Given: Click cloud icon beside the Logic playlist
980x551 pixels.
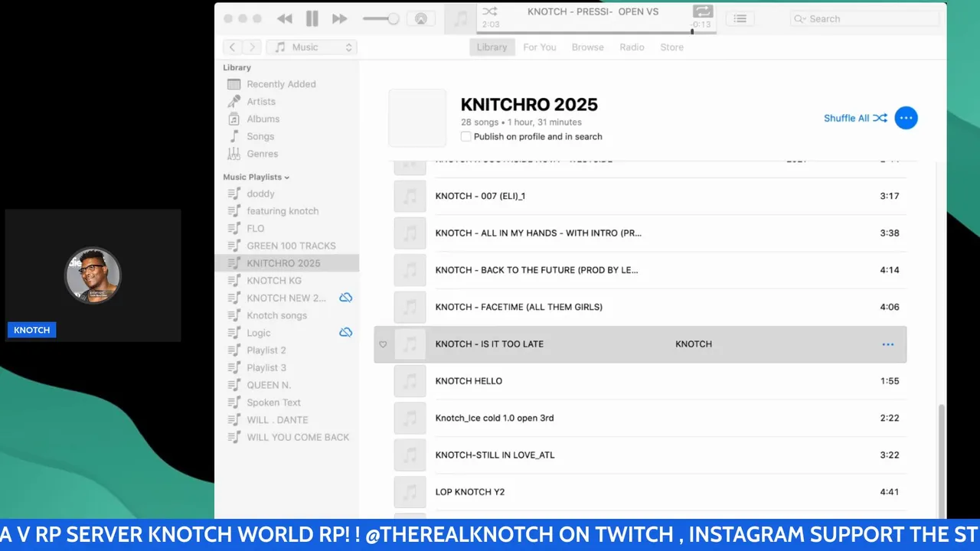Looking at the screenshot, I should click(x=346, y=332).
